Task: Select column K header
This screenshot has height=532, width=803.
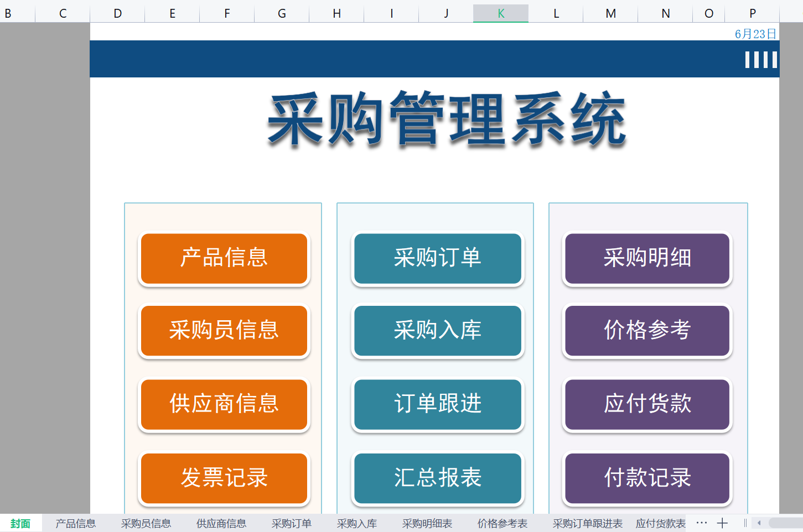Action: (501, 13)
